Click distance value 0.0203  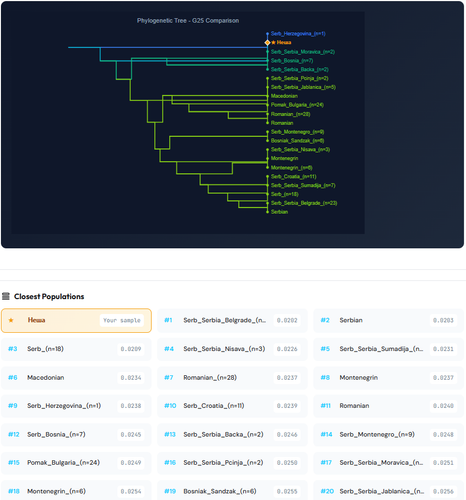[443, 320]
